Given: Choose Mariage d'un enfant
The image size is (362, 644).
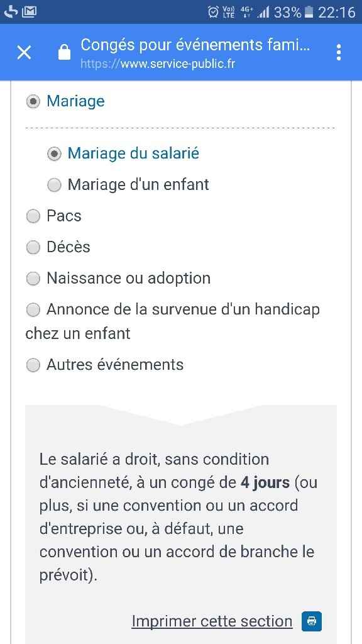Looking at the screenshot, I should [54, 184].
